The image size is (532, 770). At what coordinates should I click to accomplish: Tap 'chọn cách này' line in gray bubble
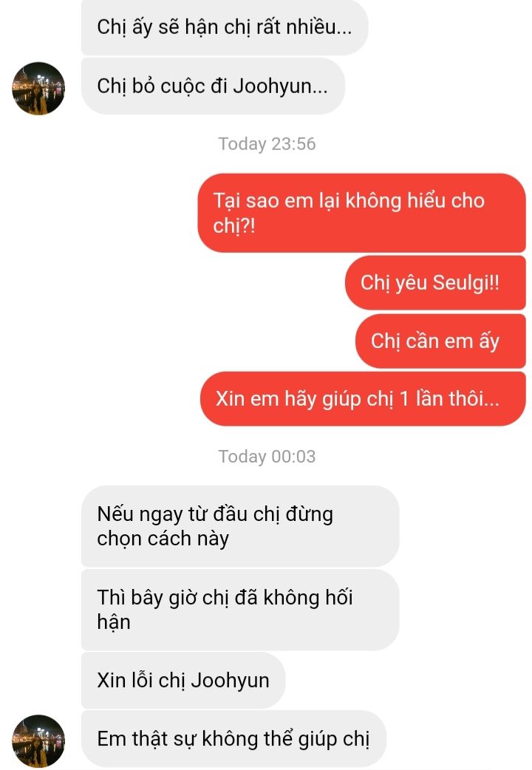pos(163,539)
